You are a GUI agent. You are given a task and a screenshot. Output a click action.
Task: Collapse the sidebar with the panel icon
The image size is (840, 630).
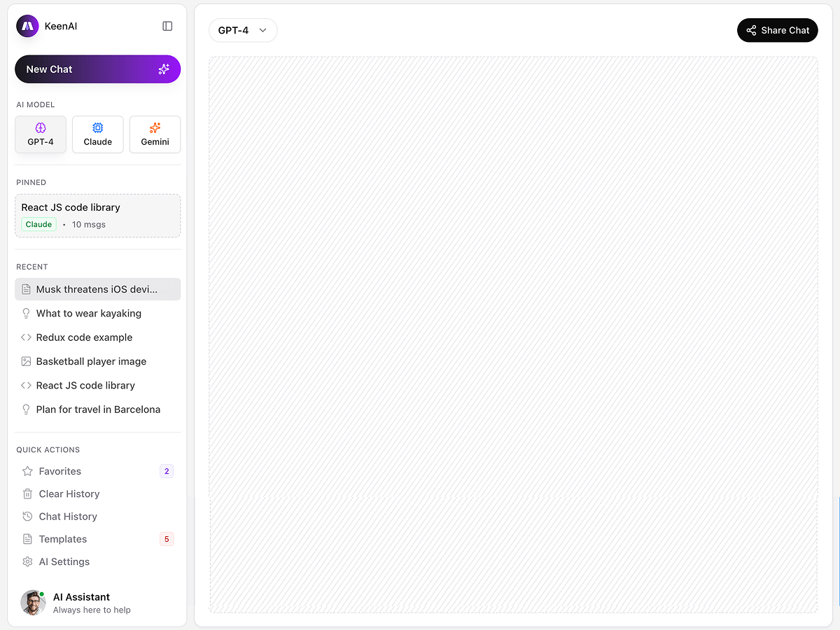[167, 26]
